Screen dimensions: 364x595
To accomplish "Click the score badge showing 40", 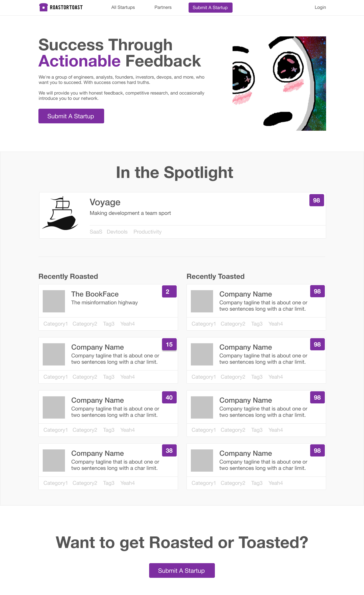I will pyautogui.click(x=169, y=397).
